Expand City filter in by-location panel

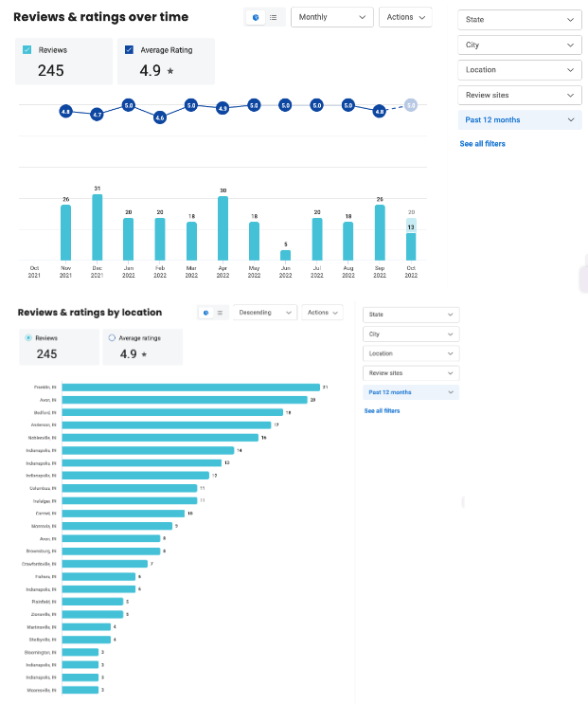pyautogui.click(x=411, y=334)
